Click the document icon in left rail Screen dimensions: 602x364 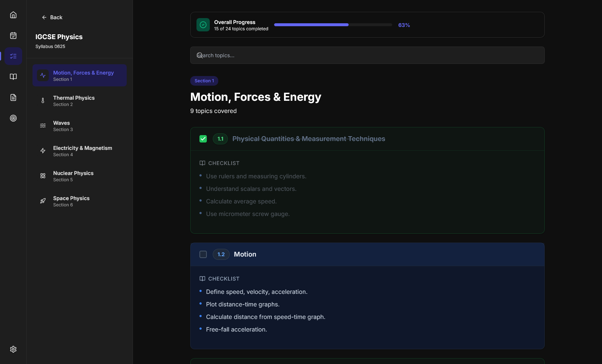[13, 97]
